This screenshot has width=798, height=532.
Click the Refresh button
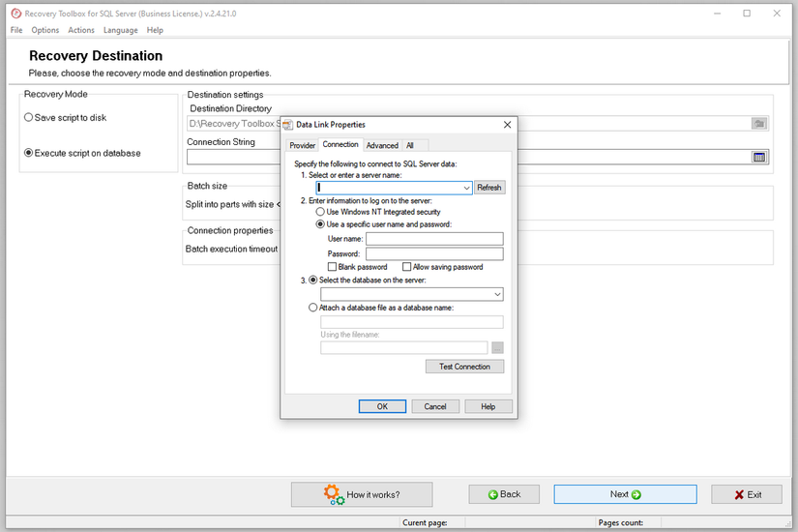point(489,188)
